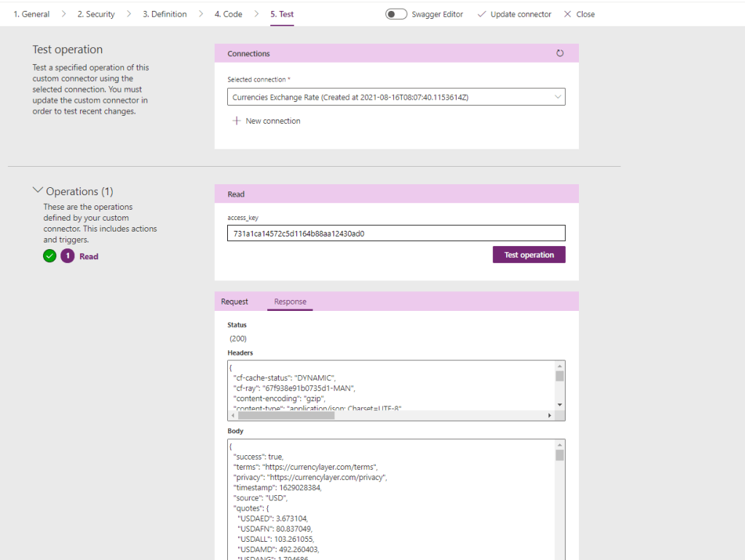Select the Read operation link
Image resolution: width=745 pixels, height=560 pixels.
click(89, 256)
